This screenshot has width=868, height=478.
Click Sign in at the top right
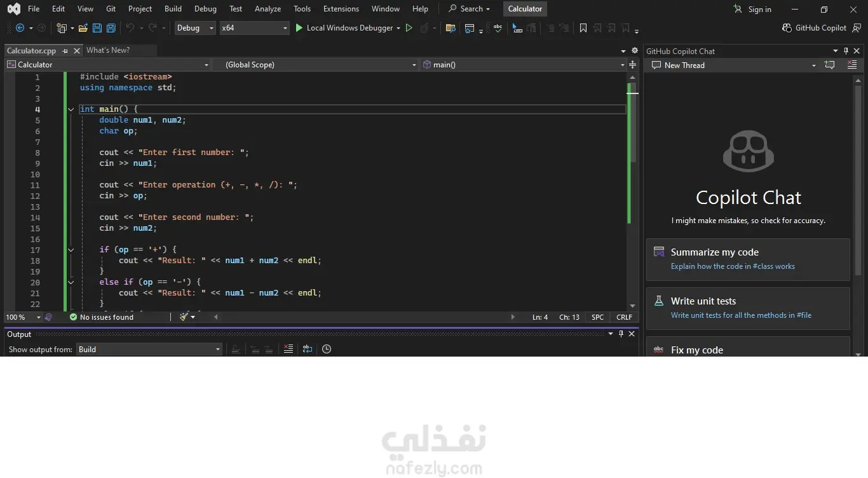(x=752, y=9)
